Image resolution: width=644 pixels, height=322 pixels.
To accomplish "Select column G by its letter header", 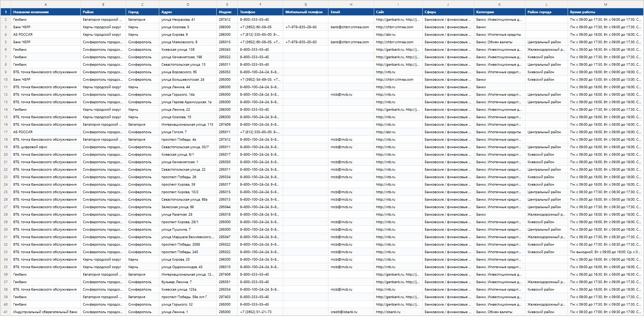I will point(306,4).
